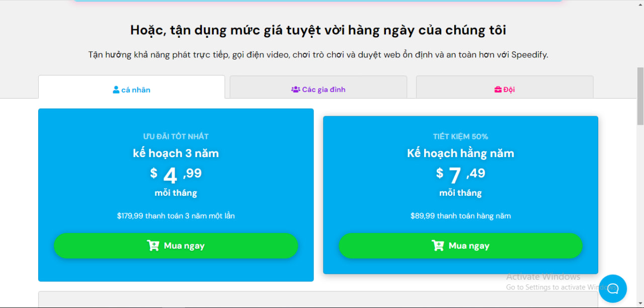Viewport: 644px width, 308px height.
Task: Click Mua ngay on Kế hoạch hằng năm
Action: [x=461, y=246]
